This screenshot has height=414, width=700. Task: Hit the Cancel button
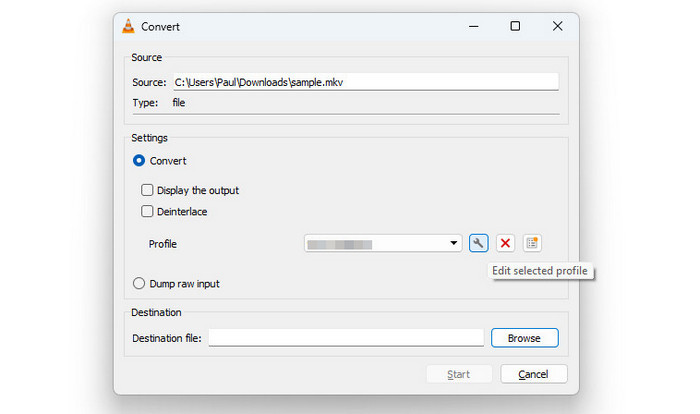click(x=533, y=374)
